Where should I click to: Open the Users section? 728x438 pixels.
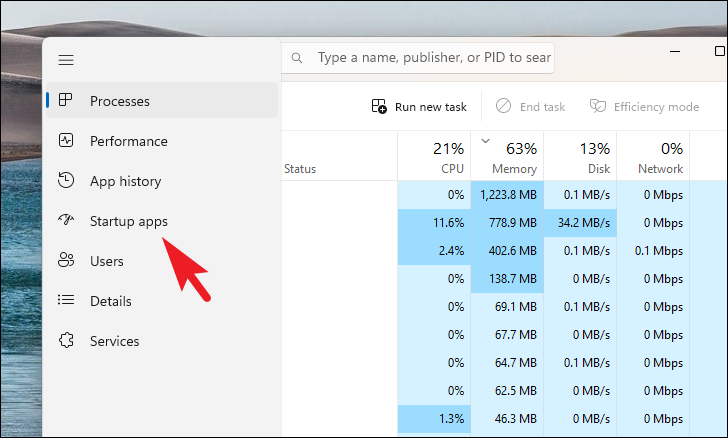click(162, 261)
